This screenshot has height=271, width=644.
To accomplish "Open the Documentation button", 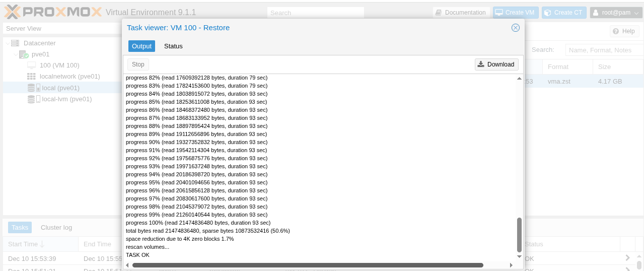I will 461,13.
